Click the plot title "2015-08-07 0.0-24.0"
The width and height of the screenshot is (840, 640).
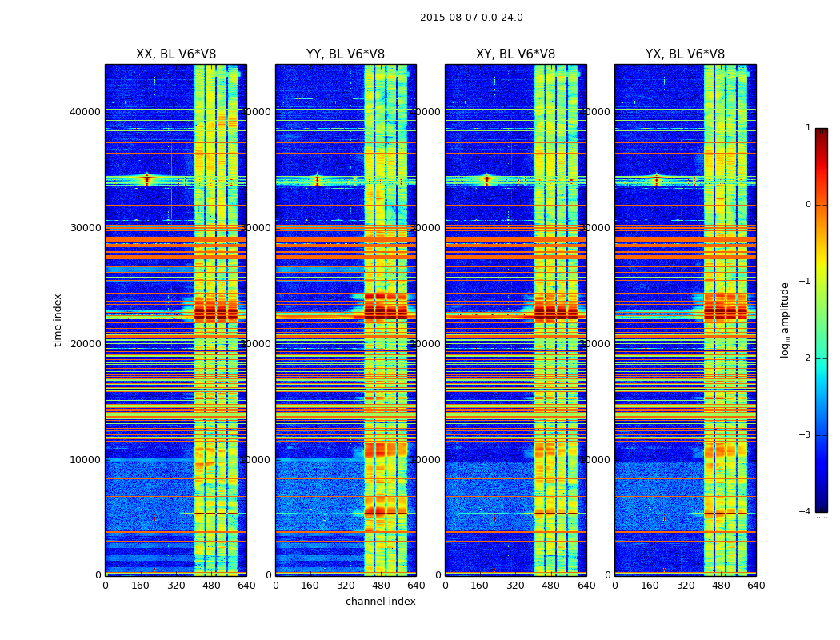471,18
